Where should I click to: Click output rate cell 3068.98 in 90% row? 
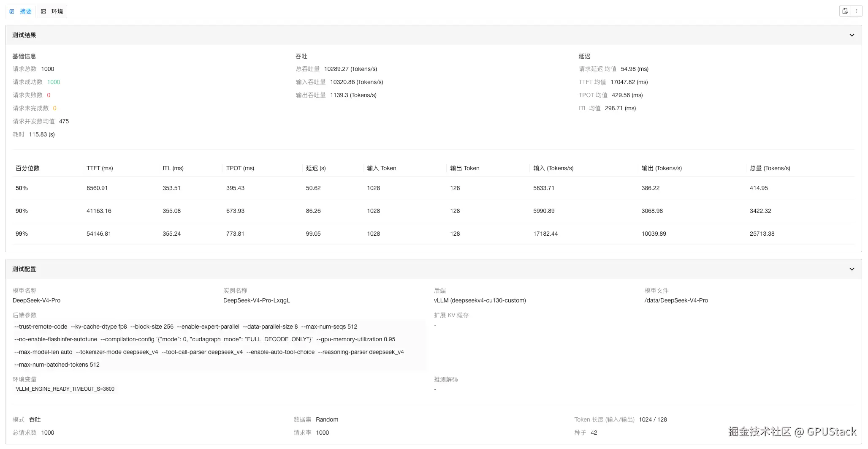click(x=652, y=211)
